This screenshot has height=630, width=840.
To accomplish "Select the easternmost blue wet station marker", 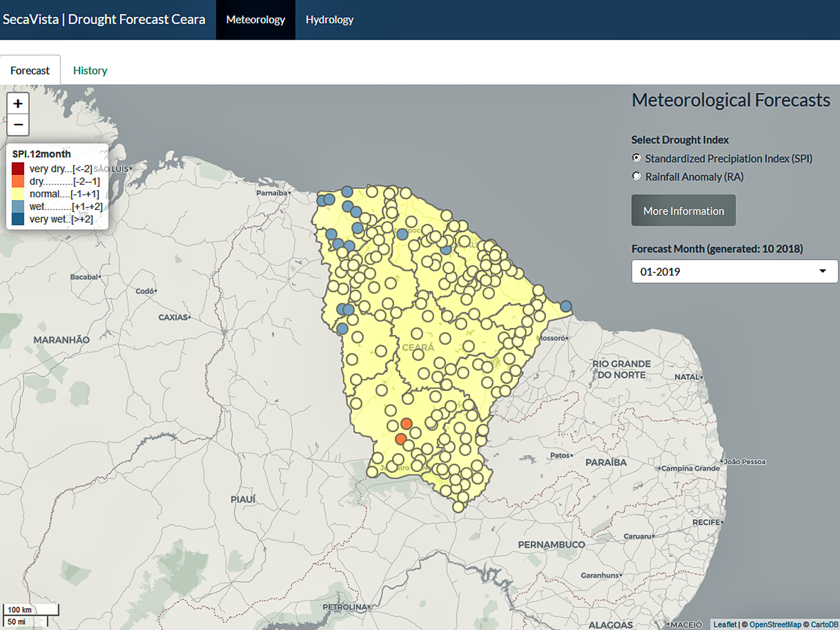I will (566, 306).
